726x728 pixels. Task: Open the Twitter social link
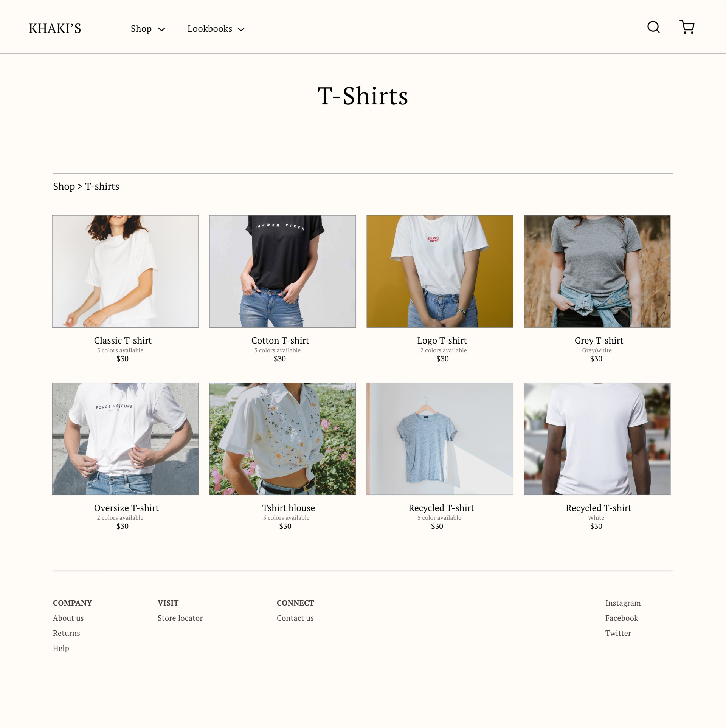click(618, 633)
